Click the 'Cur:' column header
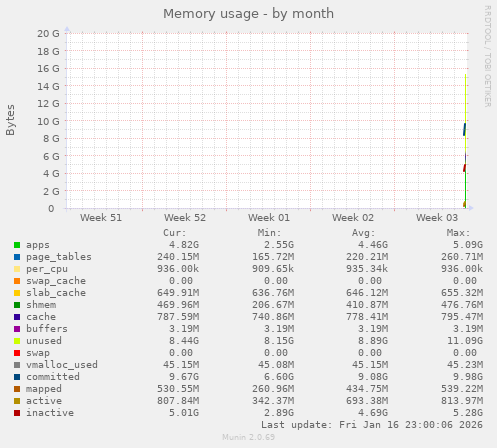Viewport: 497px width, 448px height. [175, 233]
